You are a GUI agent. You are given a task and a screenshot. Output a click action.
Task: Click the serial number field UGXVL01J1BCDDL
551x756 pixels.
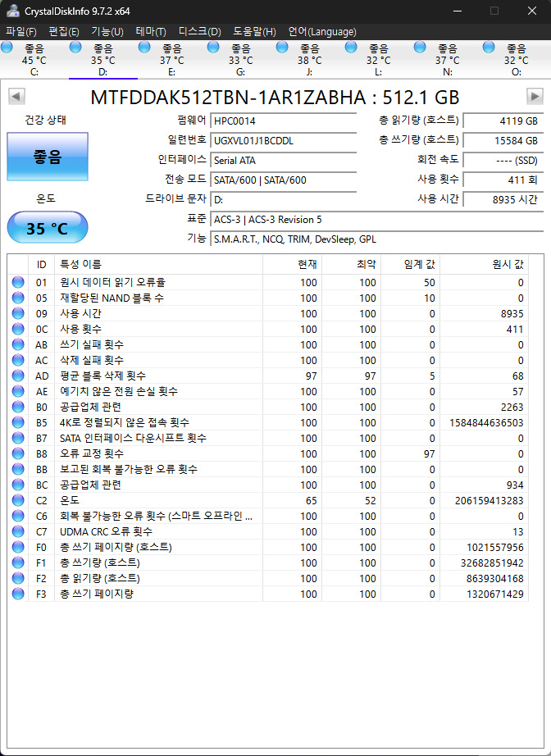point(284,141)
